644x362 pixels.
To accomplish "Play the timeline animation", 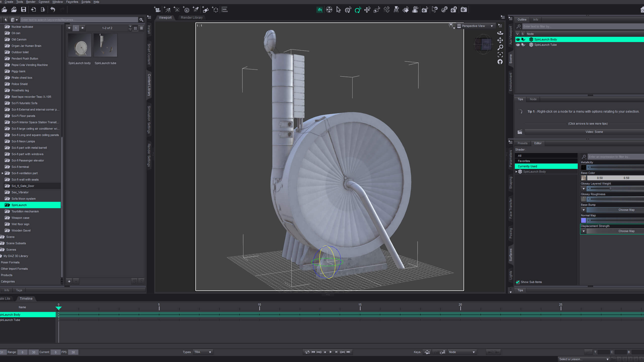I will tap(331, 352).
